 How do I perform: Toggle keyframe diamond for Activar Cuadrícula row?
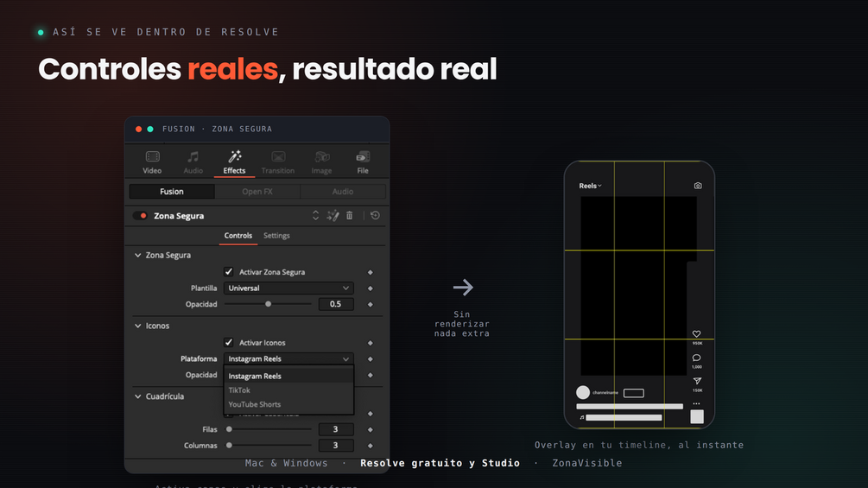point(371,414)
